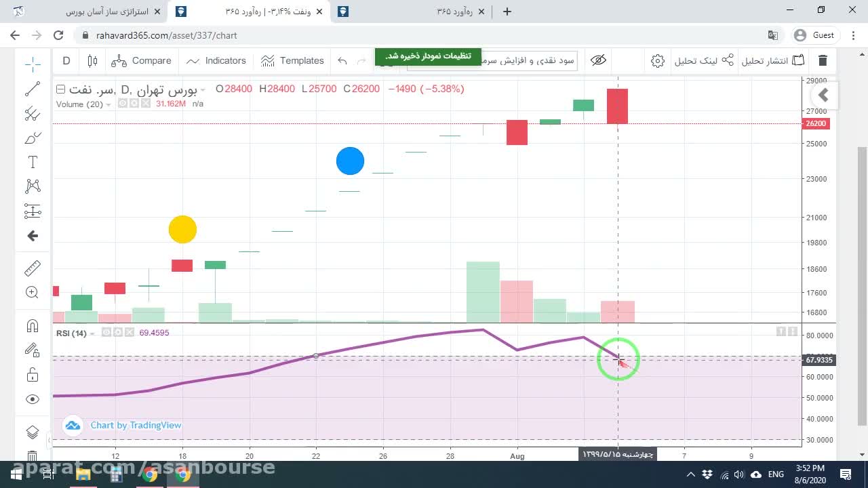The image size is (868, 488).
Task: Select the prediction and measurement tool
Action: 33,211
